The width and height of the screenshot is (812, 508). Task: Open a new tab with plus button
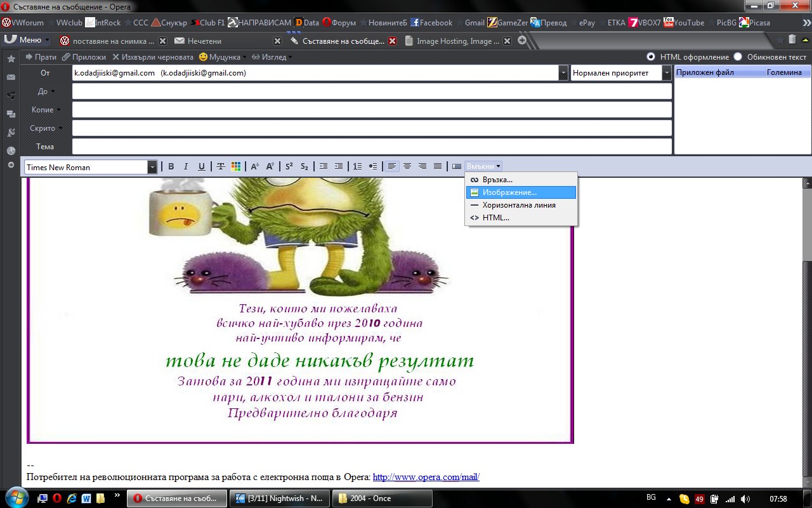point(522,40)
